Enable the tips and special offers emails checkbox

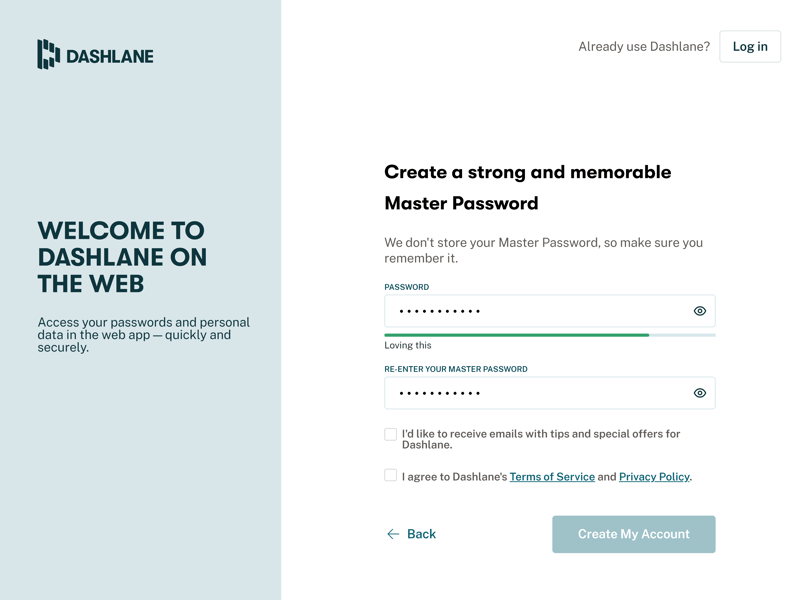391,434
